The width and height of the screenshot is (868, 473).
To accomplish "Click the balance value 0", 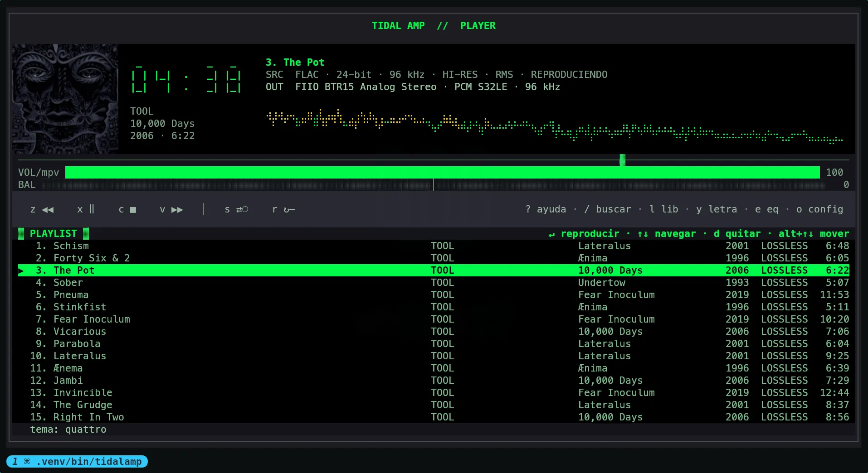I will [846, 184].
